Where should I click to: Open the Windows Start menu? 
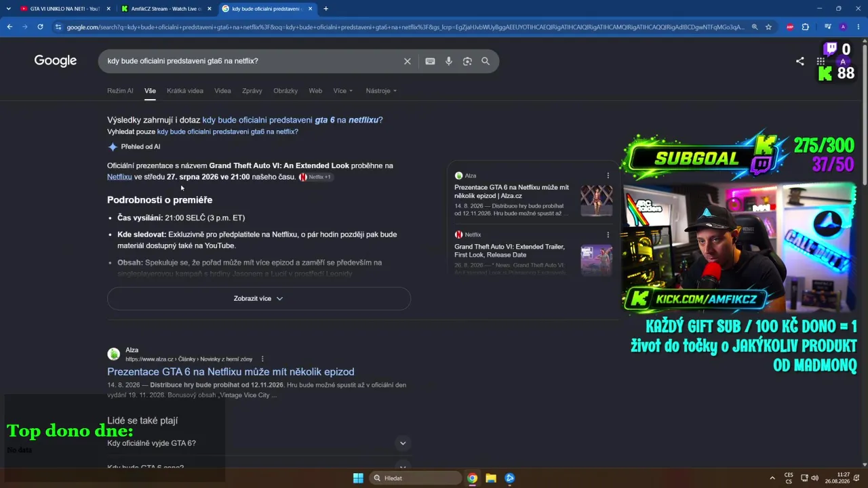click(358, 478)
